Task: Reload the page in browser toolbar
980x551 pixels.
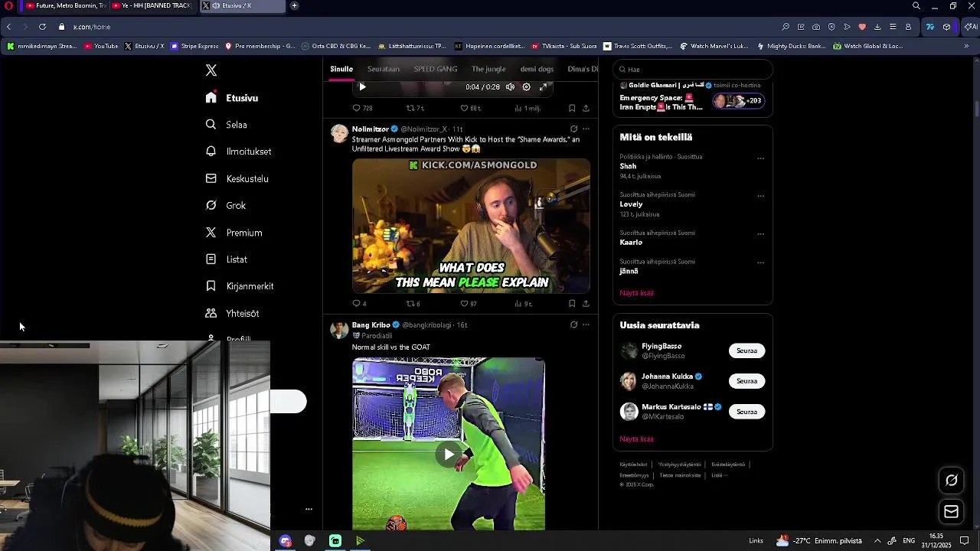Action: [x=42, y=27]
